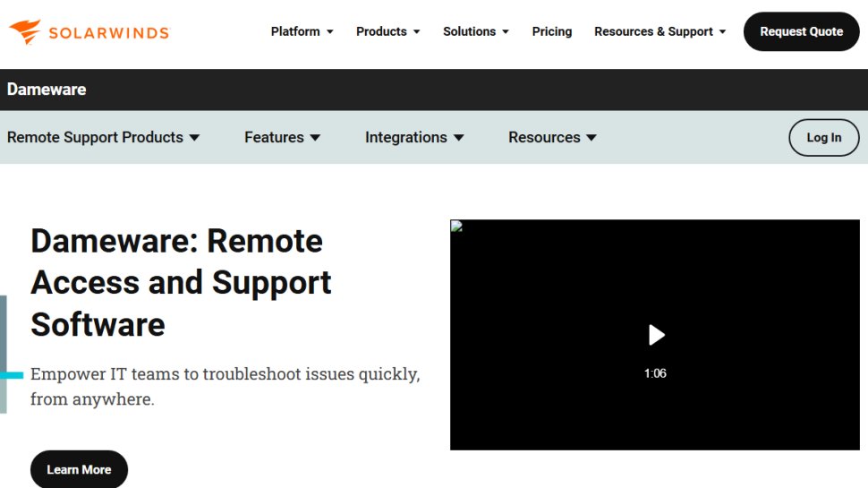Click the Dameware heading link

click(x=47, y=90)
